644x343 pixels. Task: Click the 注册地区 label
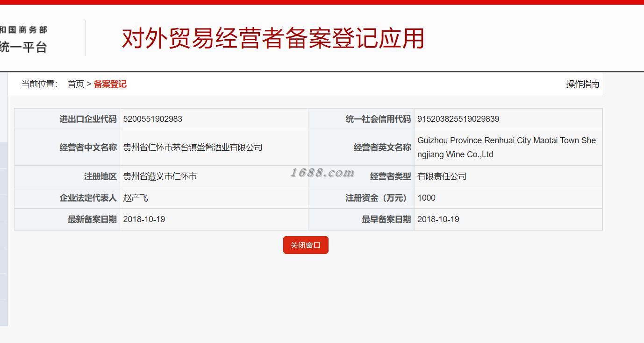point(100,176)
